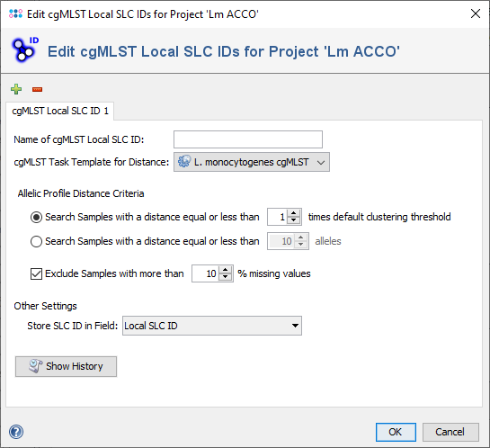Open the cgMLST Task Template dropdown
Viewport: 490px width, 448px height.
[x=252, y=162]
